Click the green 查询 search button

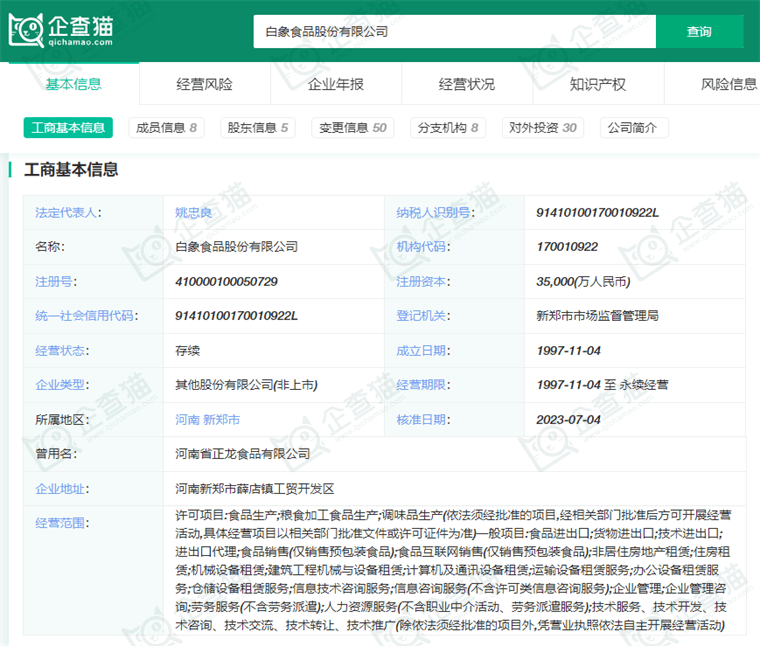[x=699, y=32]
